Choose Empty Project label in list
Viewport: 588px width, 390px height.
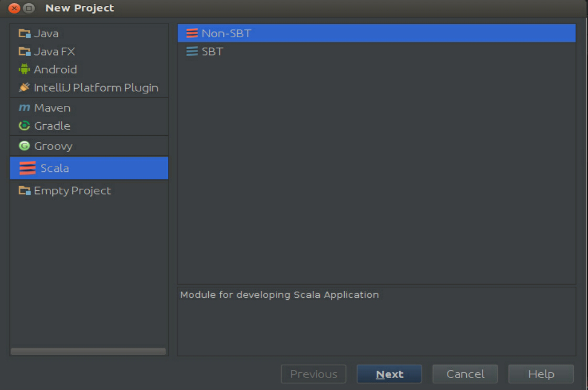72,191
